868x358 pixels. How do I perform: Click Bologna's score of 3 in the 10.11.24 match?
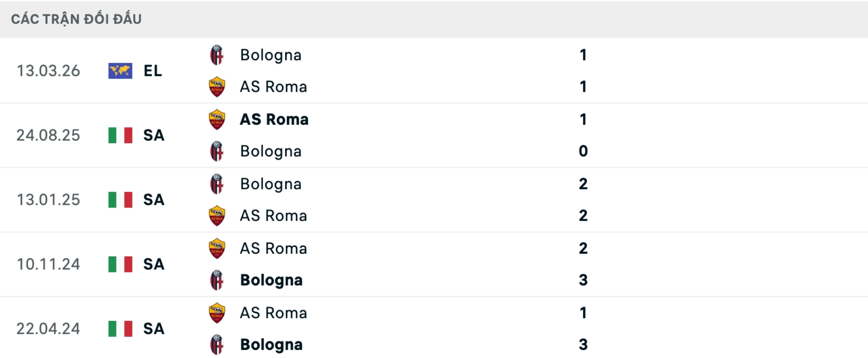[x=583, y=280]
